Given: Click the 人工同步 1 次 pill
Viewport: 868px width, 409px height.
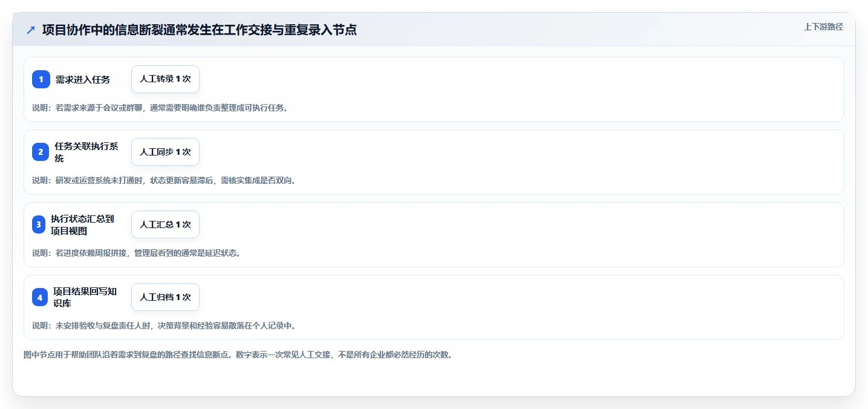Looking at the screenshot, I should pyautogui.click(x=165, y=152).
